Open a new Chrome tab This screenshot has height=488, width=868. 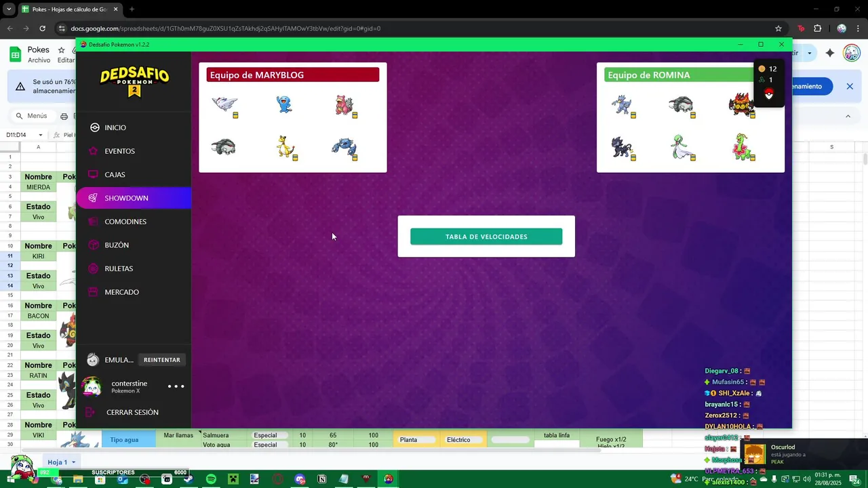pyautogui.click(x=132, y=9)
